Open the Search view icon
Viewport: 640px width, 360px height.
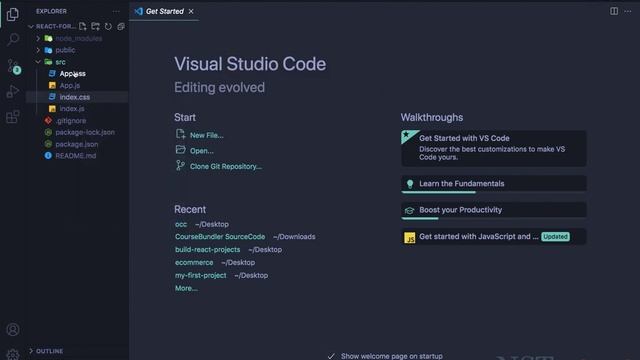coord(13,40)
